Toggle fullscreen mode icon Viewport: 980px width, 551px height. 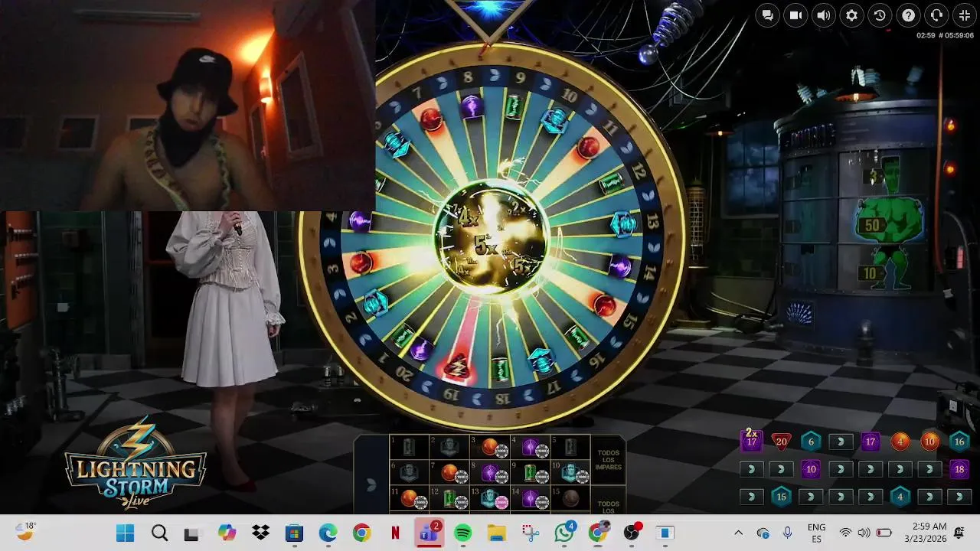click(965, 15)
